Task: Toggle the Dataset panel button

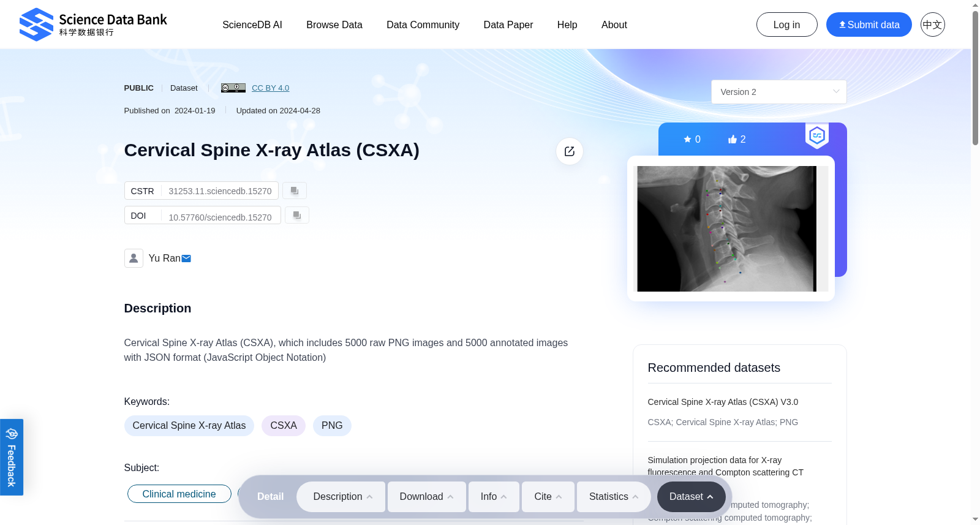Action: (692, 497)
